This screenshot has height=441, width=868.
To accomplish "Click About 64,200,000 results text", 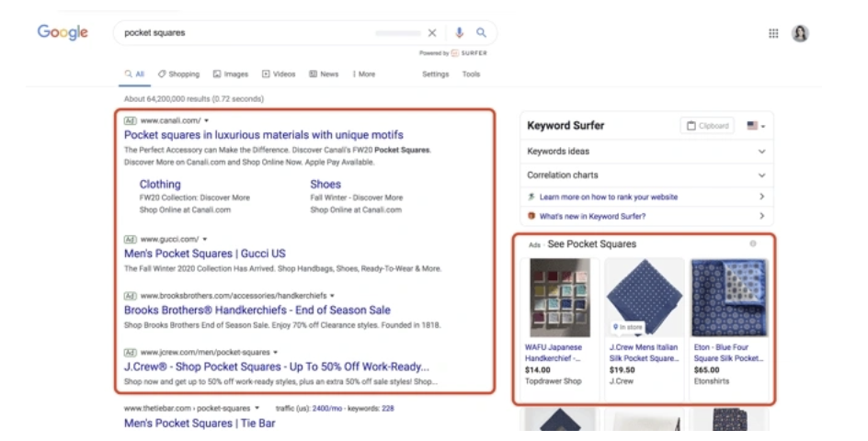I will tap(194, 99).
